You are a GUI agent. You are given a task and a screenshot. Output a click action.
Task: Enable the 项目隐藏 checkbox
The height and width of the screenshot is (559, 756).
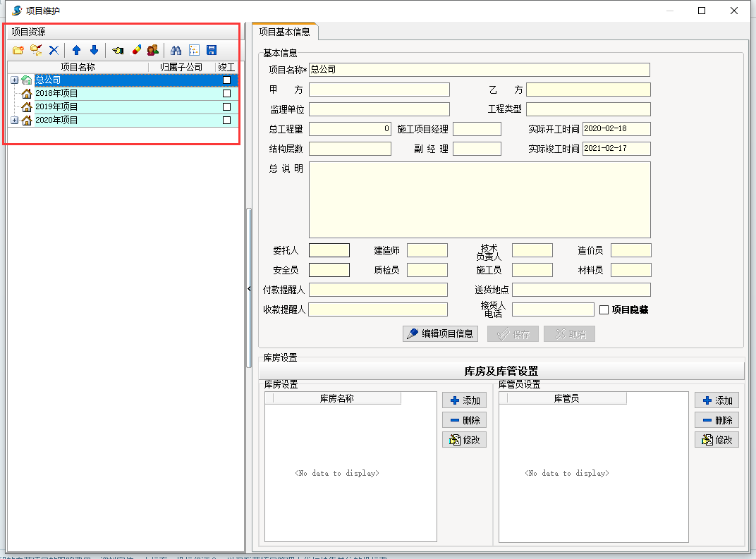coord(604,309)
